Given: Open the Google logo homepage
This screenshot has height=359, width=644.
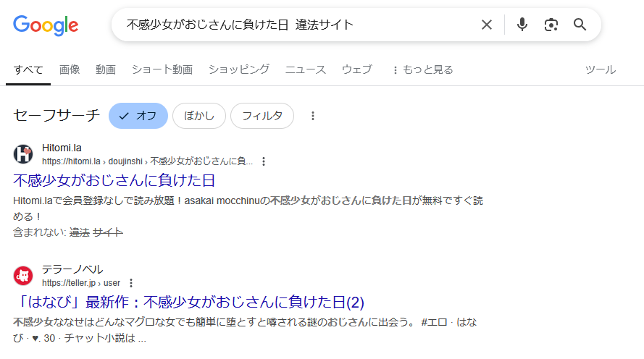Looking at the screenshot, I should point(46,25).
